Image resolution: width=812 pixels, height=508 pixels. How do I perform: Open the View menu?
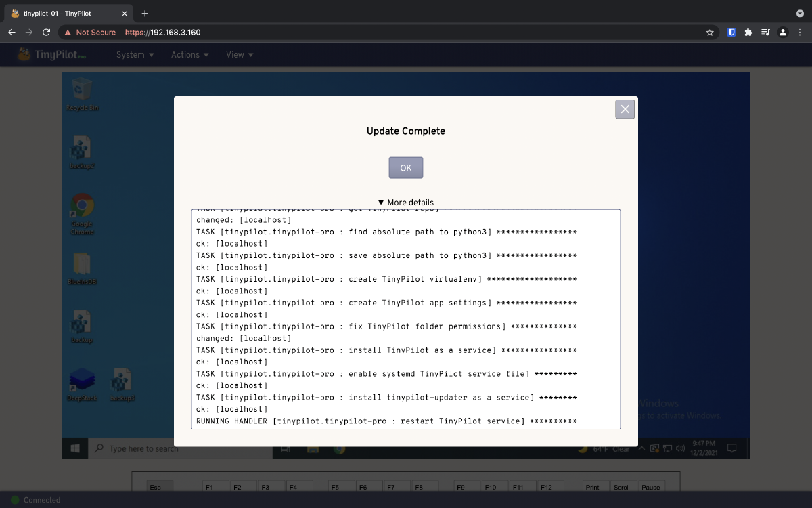point(240,55)
